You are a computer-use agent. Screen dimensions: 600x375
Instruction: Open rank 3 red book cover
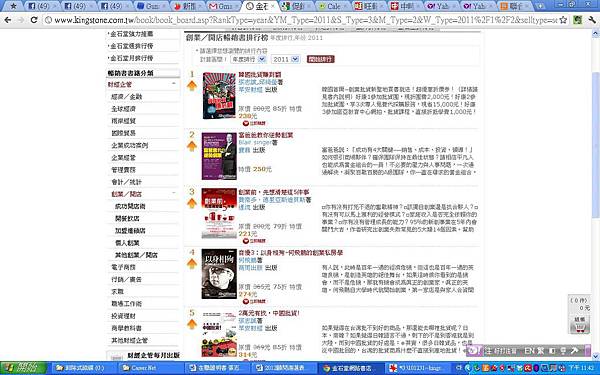219,214
